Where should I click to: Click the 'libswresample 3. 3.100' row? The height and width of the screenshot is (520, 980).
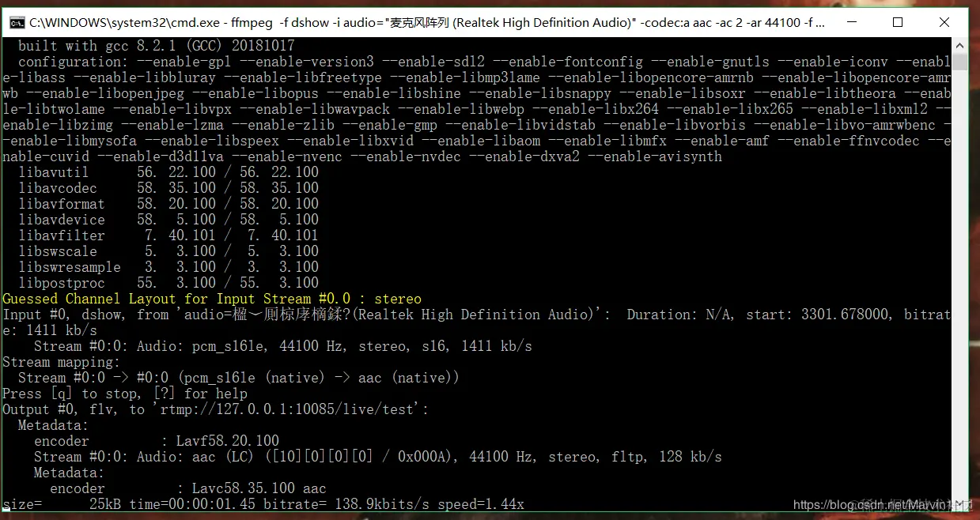(168, 267)
